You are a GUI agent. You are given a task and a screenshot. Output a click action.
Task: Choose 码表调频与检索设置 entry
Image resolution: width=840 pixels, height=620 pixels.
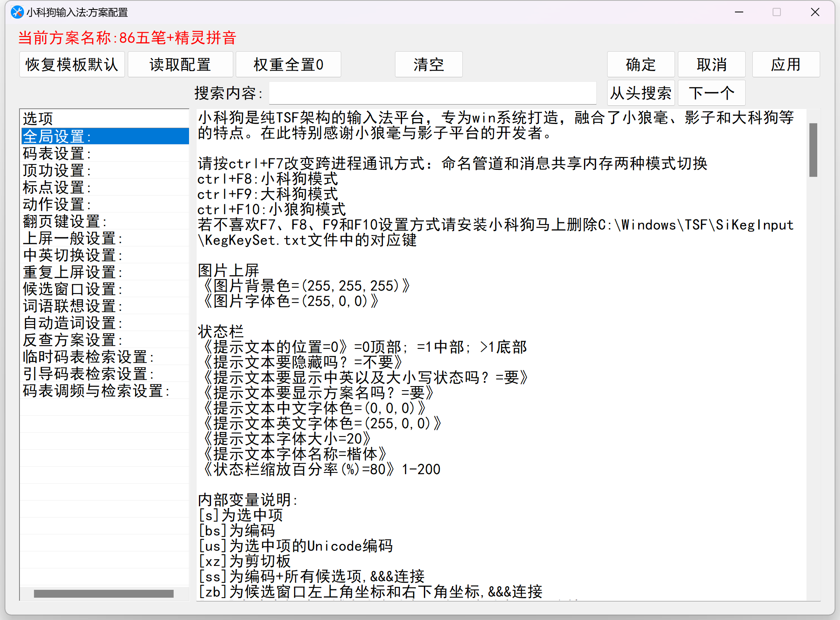(105, 390)
